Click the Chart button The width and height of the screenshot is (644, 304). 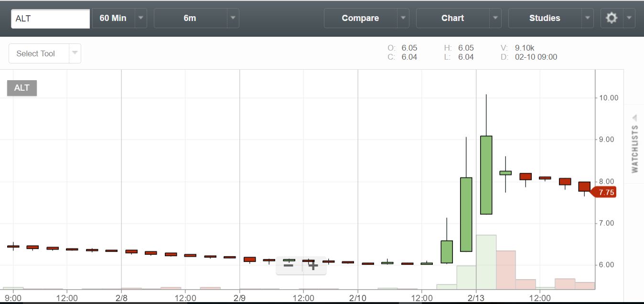(x=452, y=18)
